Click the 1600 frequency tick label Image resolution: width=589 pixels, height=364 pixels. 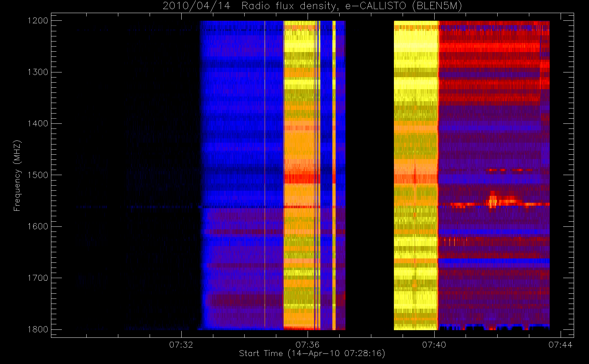coord(38,226)
